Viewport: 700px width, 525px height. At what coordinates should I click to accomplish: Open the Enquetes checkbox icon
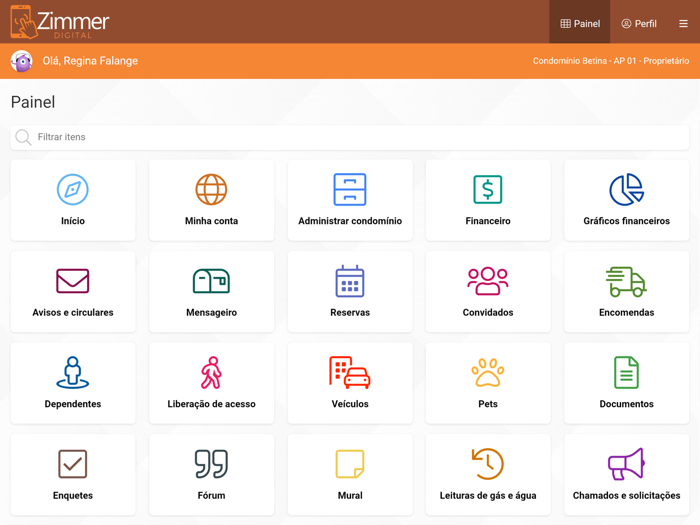click(x=73, y=464)
